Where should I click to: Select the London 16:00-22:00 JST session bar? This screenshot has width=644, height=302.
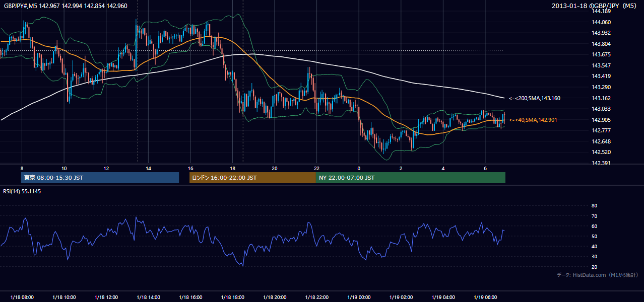(x=252, y=178)
